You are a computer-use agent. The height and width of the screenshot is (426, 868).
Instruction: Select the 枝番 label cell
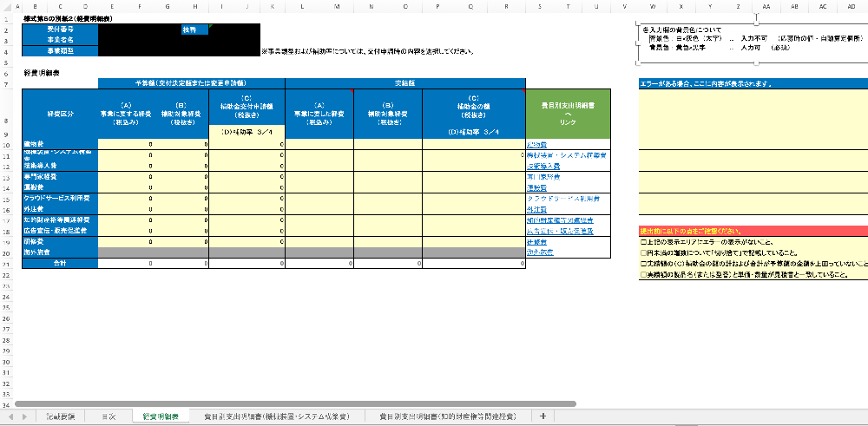194,29
